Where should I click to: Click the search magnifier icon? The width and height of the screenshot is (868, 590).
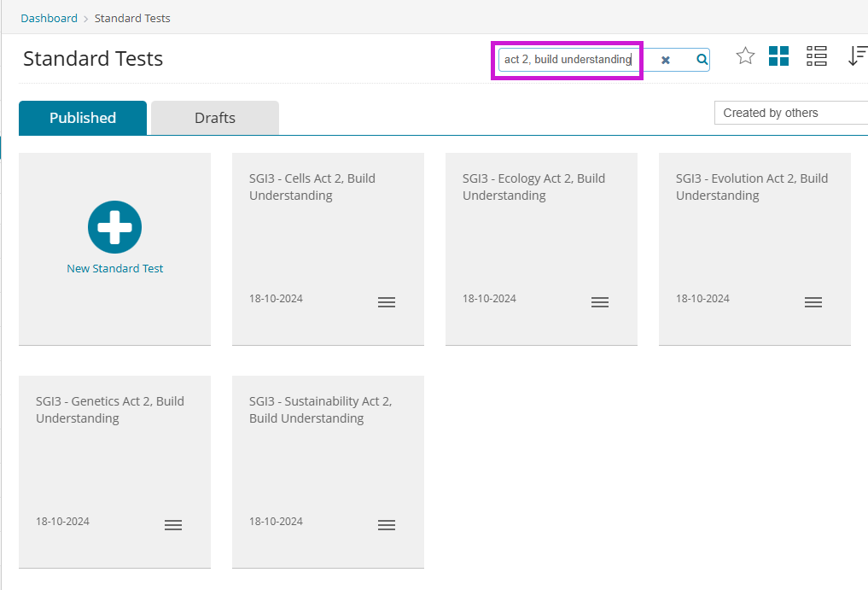pos(702,60)
